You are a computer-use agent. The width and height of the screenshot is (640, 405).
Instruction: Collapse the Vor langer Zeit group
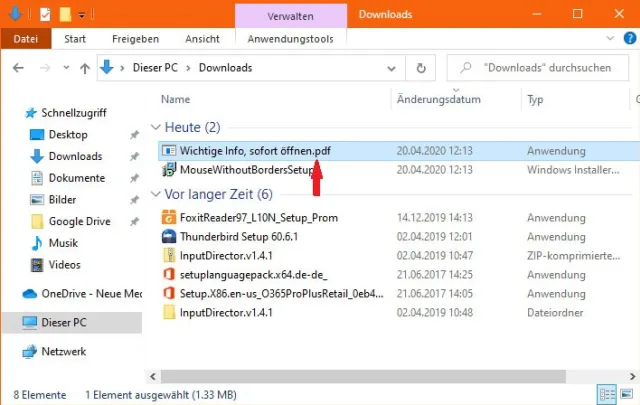(155, 194)
